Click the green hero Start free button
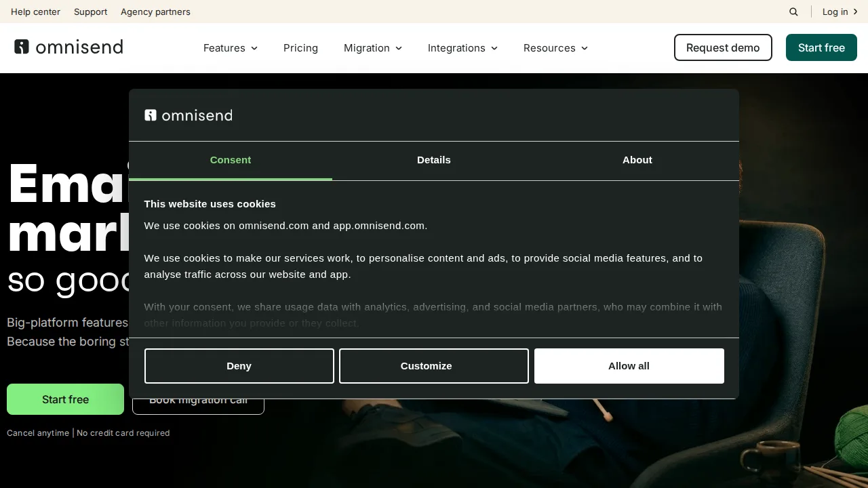Viewport: 868px width, 488px height. [x=65, y=399]
